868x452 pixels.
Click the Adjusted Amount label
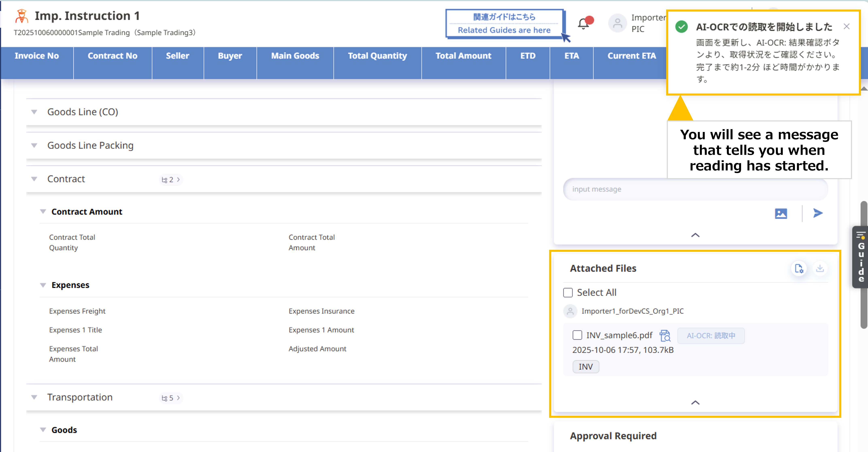pyautogui.click(x=317, y=349)
